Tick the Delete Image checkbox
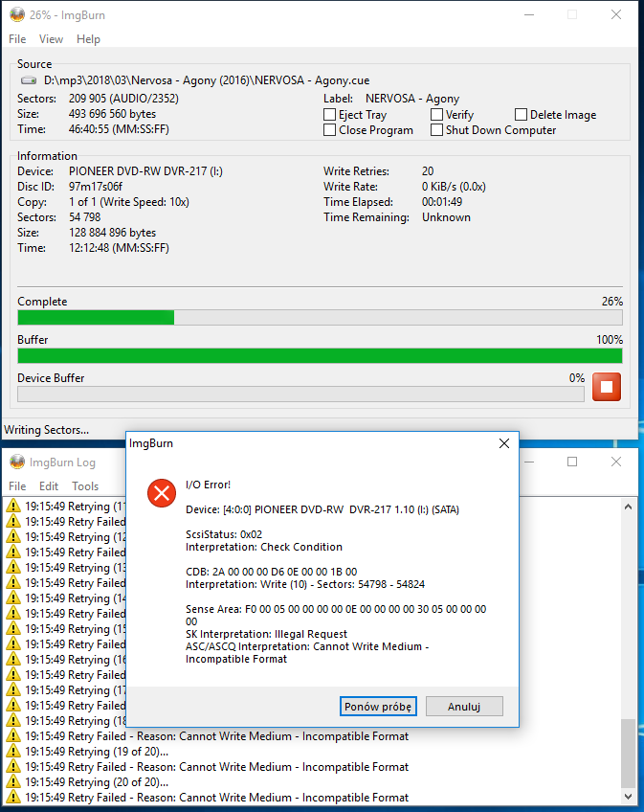 point(521,115)
